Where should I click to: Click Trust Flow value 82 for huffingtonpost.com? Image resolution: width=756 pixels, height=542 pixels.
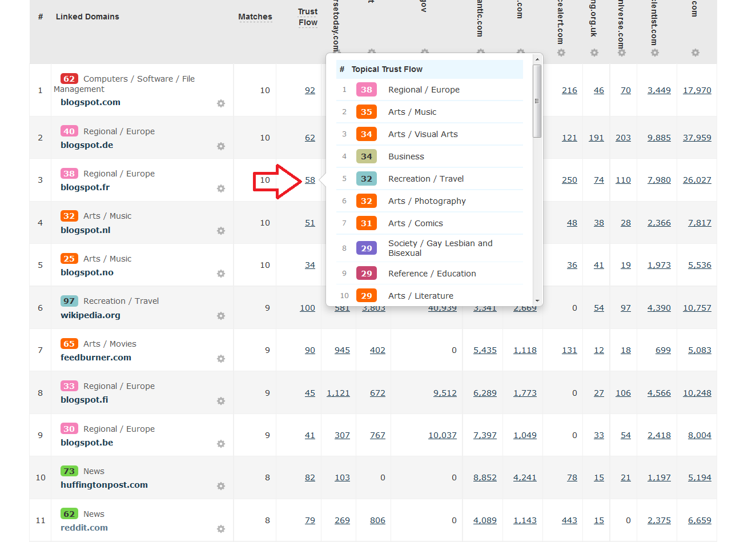(x=310, y=477)
